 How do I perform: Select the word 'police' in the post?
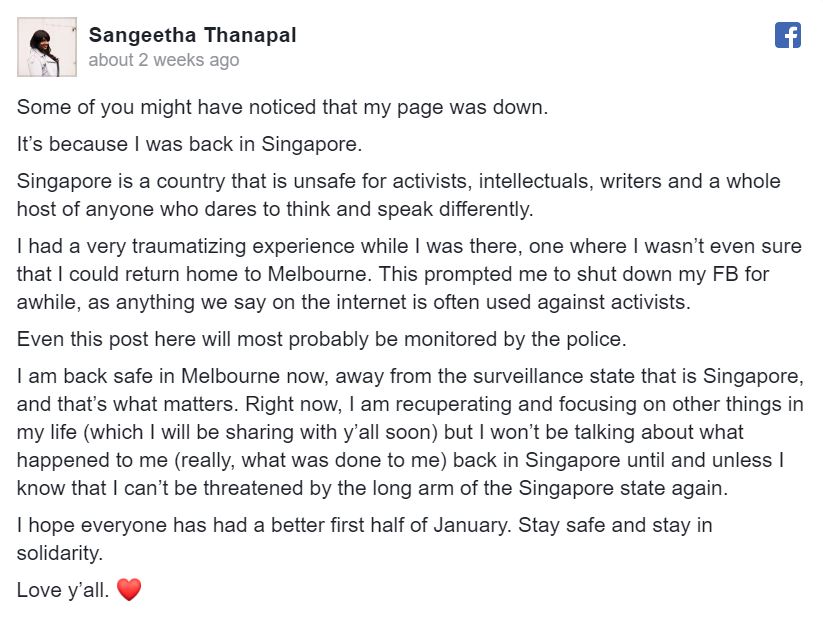coord(595,340)
